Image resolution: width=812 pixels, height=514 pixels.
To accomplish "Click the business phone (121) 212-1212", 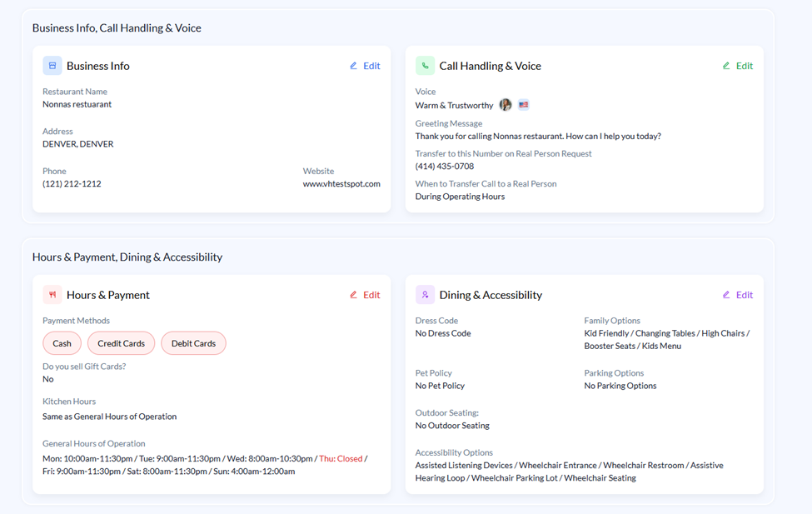I will (72, 184).
